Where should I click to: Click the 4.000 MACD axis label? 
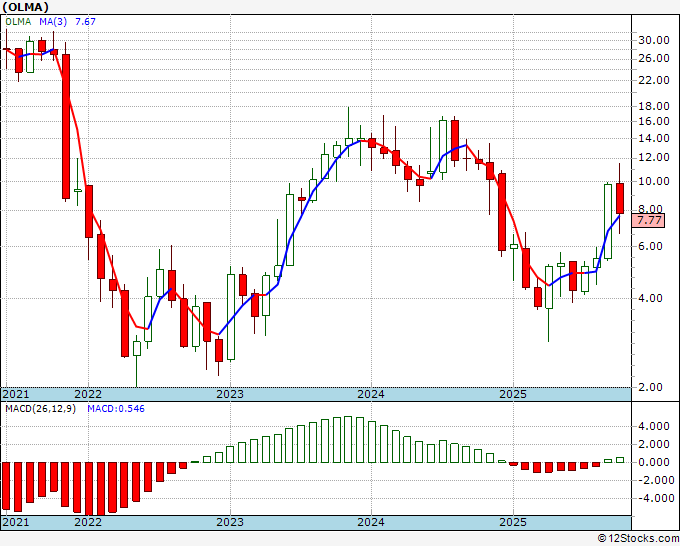click(654, 426)
